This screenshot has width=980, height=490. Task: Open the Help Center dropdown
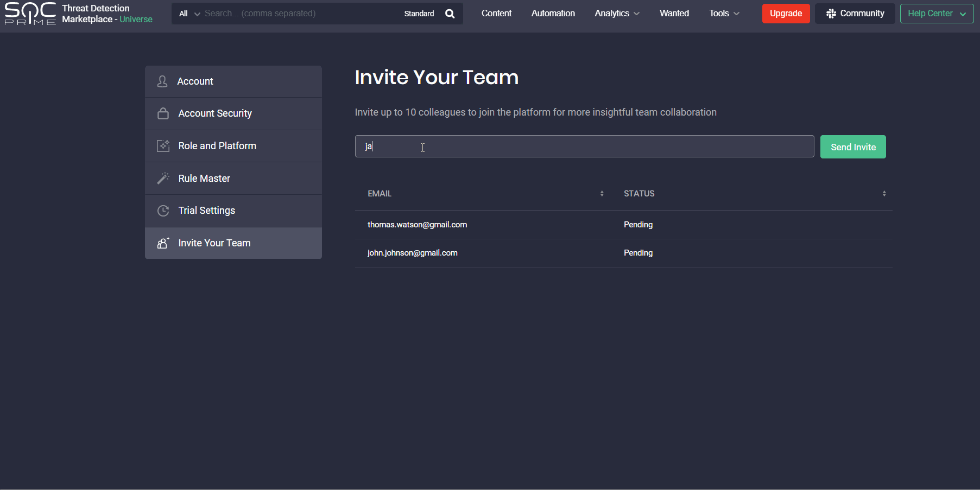tap(936, 14)
